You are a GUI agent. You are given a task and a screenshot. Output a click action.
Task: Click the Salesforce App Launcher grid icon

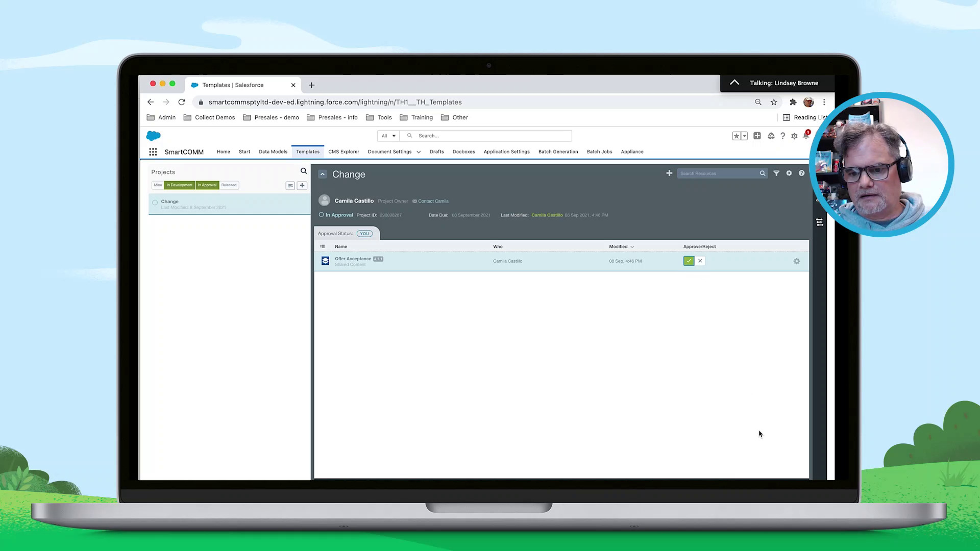pyautogui.click(x=153, y=152)
